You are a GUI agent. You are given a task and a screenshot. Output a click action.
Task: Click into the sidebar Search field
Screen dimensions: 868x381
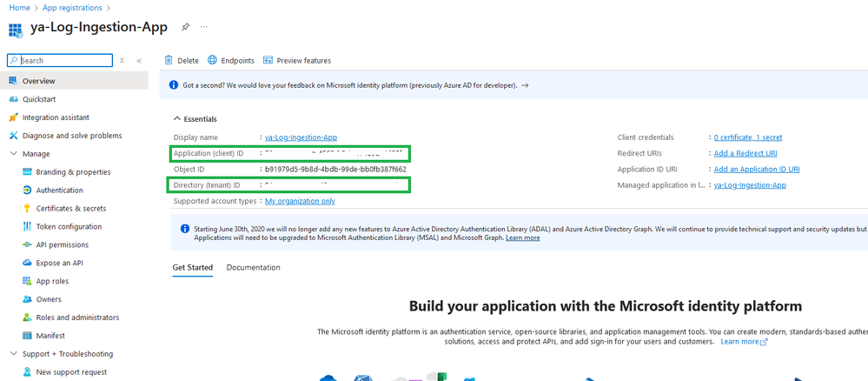(60, 60)
